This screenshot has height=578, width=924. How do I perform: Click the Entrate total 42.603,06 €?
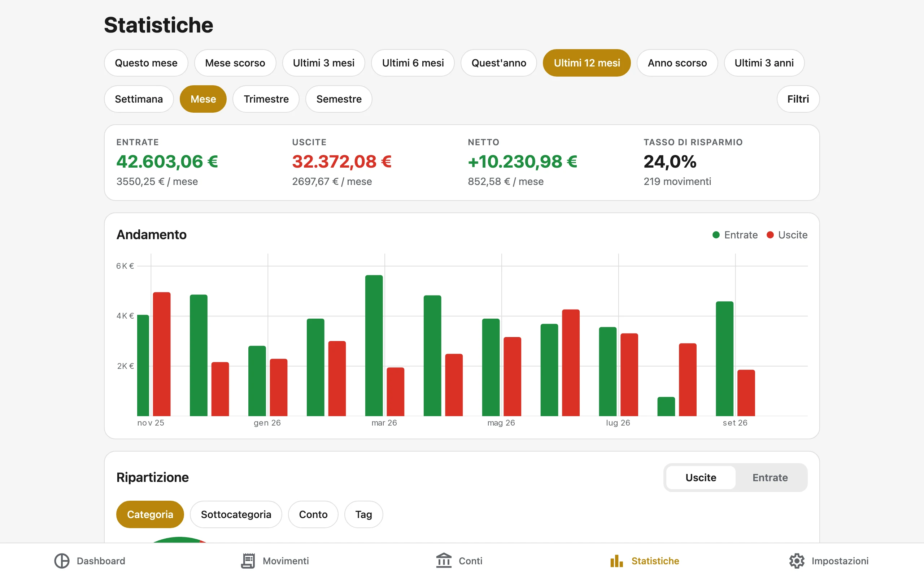pos(167,161)
